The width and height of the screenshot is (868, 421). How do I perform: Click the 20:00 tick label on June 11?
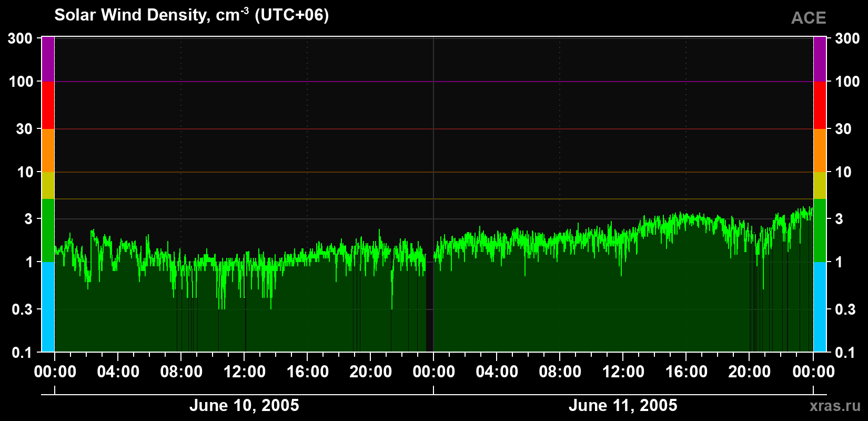[x=749, y=372]
